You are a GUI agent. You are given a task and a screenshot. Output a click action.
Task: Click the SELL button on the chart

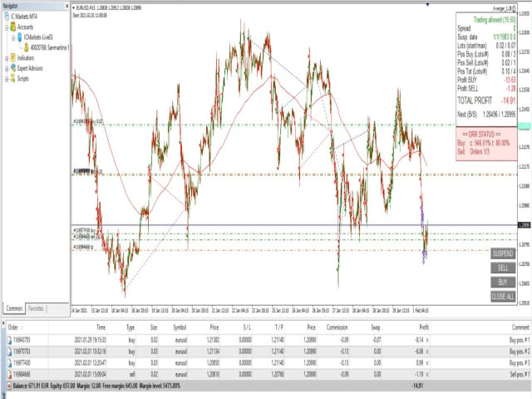tap(503, 268)
